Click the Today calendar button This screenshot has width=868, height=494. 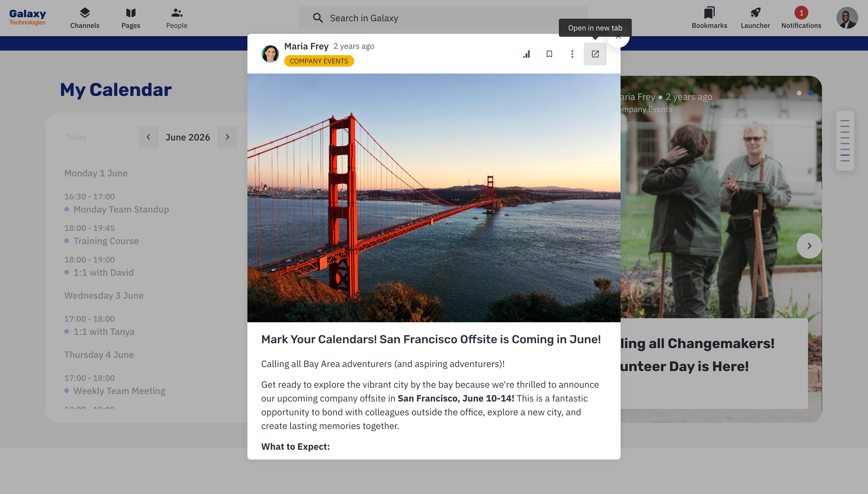tap(76, 137)
